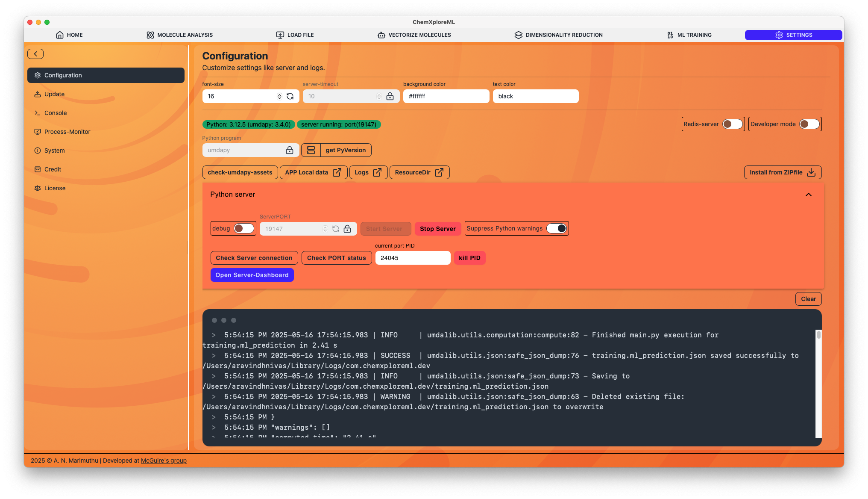This screenshot has height=499, width=868.
Task: Open the MOLECULE ANALYSIS tab
Action: [179, 35]
